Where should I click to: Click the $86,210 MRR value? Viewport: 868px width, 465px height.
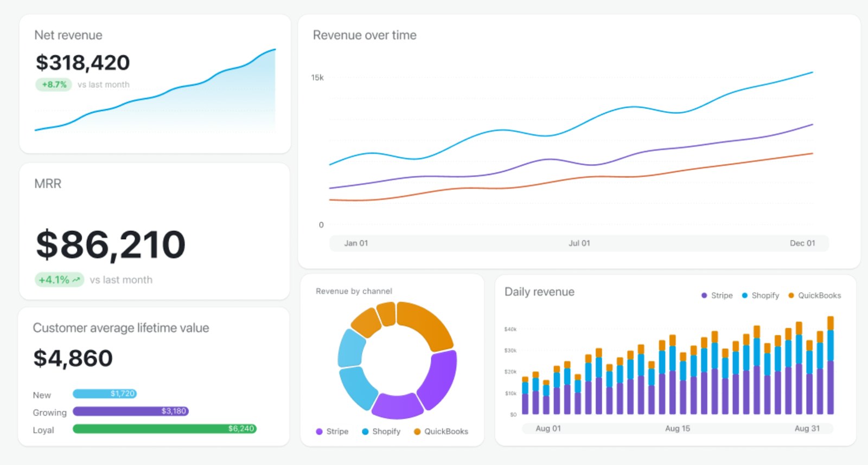pyautogui.click(x=111, y=245)
